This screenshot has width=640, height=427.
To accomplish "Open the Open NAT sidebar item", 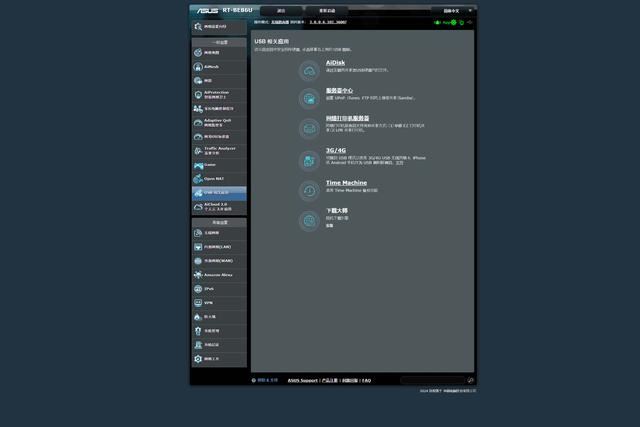I will pos(219,179).
